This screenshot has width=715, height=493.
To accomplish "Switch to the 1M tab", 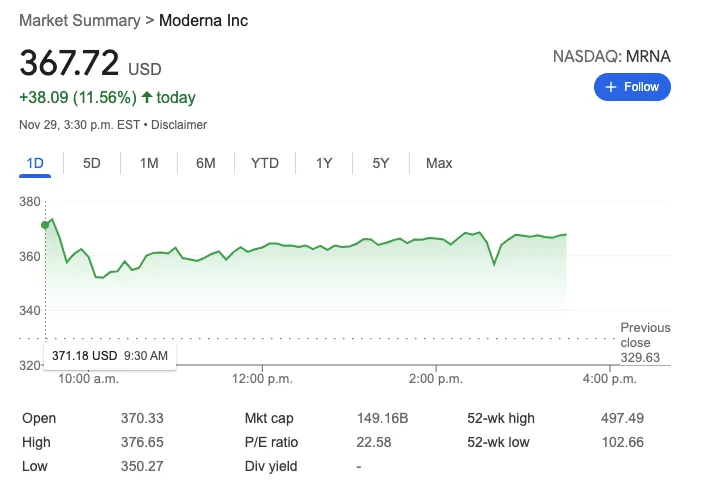I will [149, 163].
